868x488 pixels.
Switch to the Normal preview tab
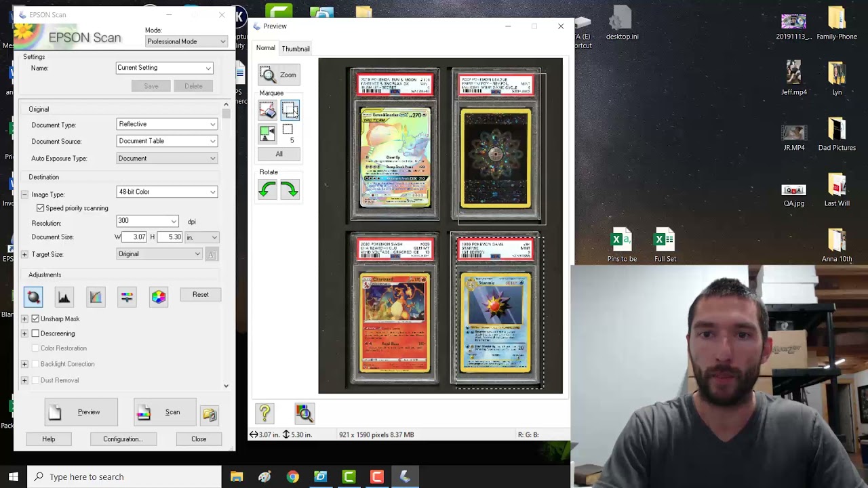(265, 48)
